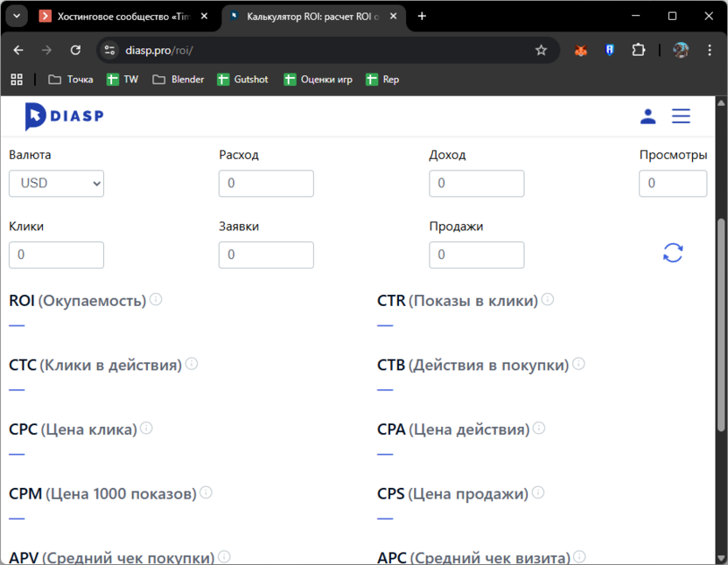Click the info icon next to CTB

(578, 364)
